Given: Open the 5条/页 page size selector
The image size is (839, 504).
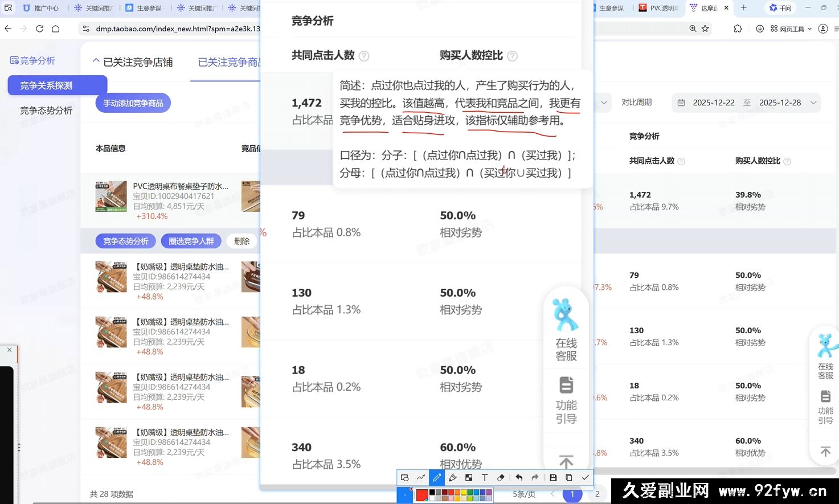Looking at the screenshot, I should pyautogui.click(x=523, y=494).
